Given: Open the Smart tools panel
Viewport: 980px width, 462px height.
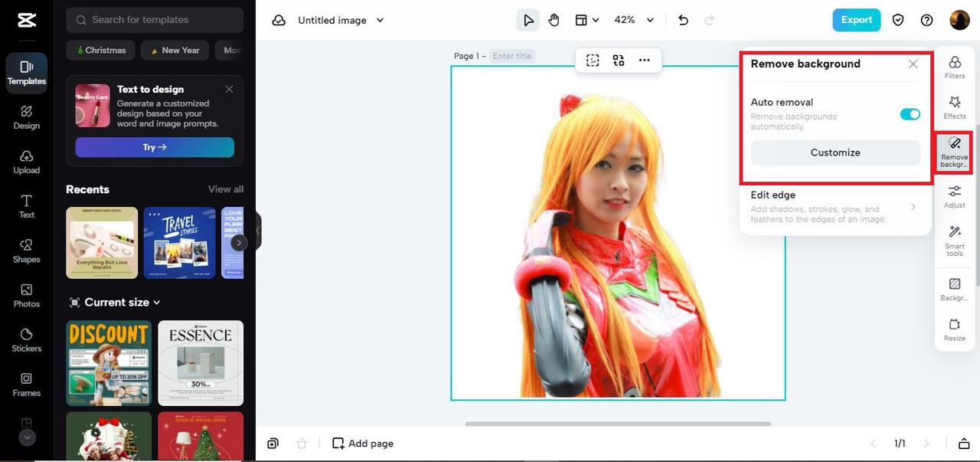Looking at the screenshot, I should tap(955, 241).
